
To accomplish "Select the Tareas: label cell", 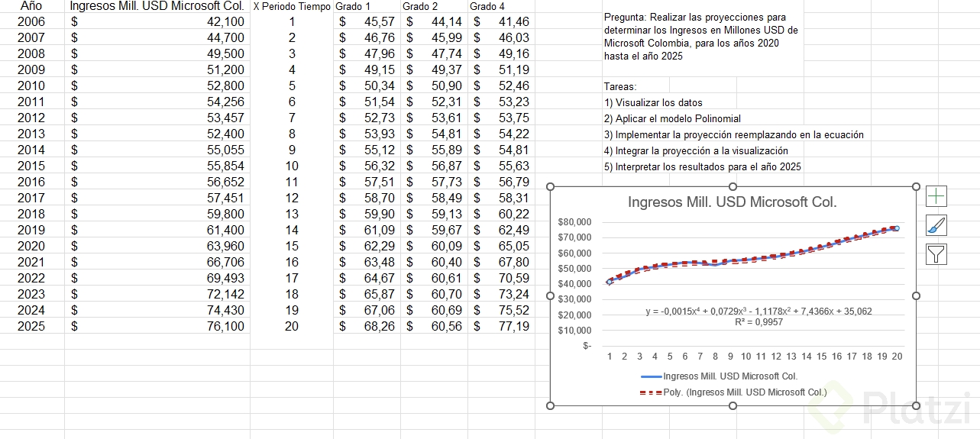I will (x=619, y=86).
